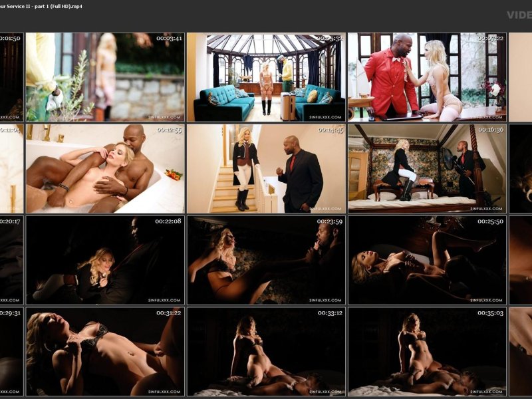The width and height of the screenshot is (532, 399).
Task: Click the VIDE logo in header
Action: pos(519,15)
